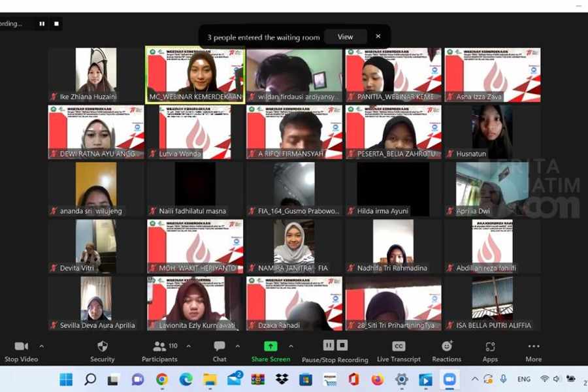Open Windows taskbar search
This screenshot has height=392, width=588.
[x=90, y=380]
